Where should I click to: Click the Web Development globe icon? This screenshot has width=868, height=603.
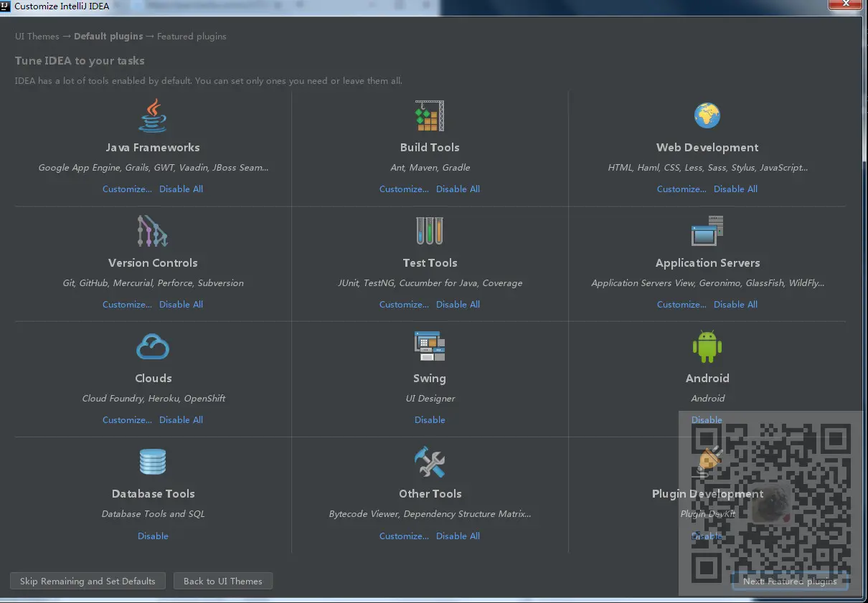tap(707, 115)
